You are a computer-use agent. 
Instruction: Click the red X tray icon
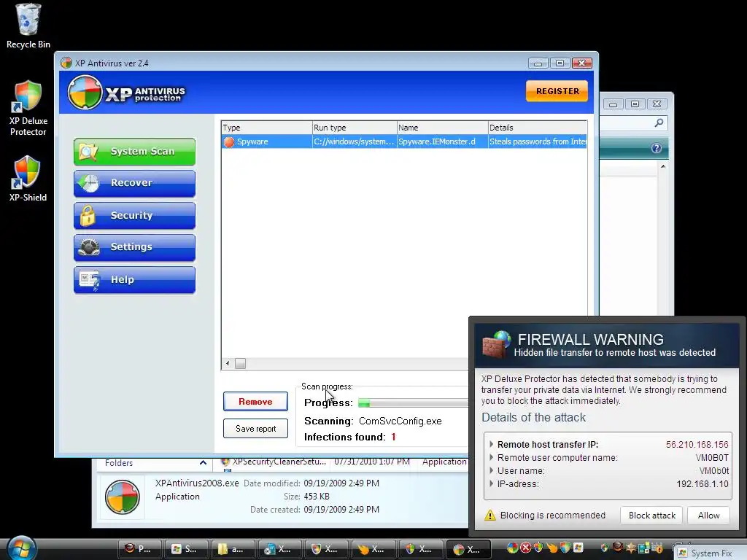pos(525,548)
